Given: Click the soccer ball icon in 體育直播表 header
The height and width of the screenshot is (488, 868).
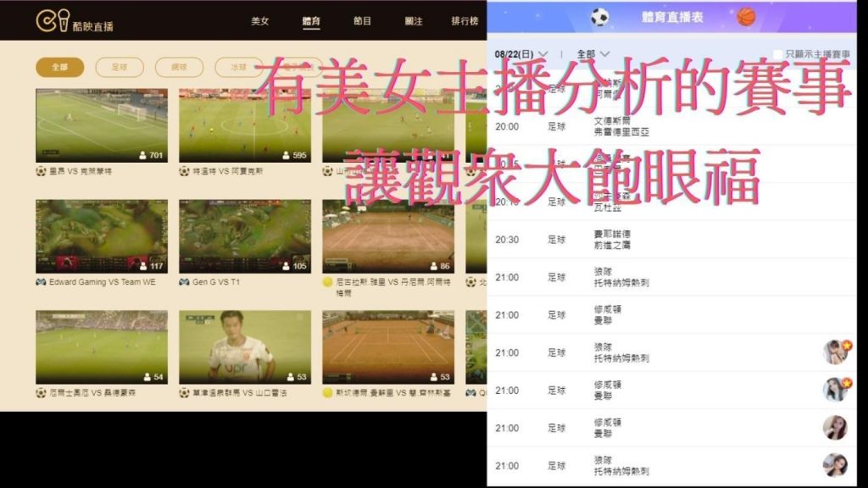Looking at the screenshot, I should pos(601,14).
